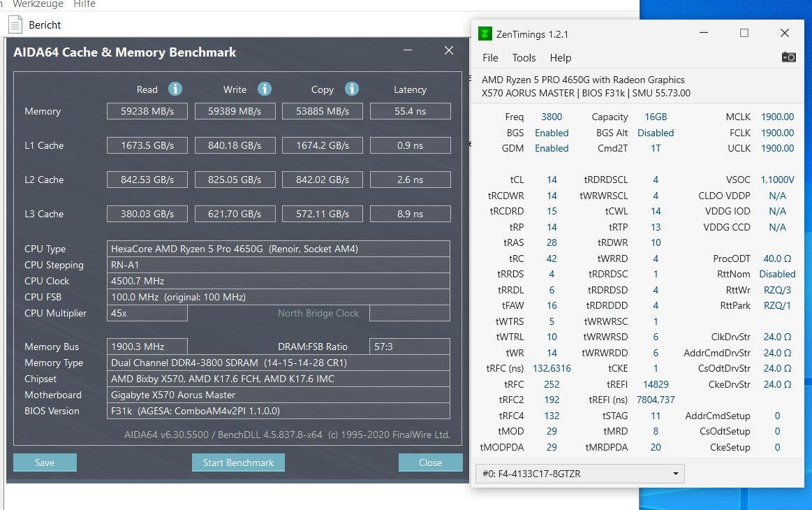
Task: Click the Read info icon in AIDA64
Action: point(175,89)
